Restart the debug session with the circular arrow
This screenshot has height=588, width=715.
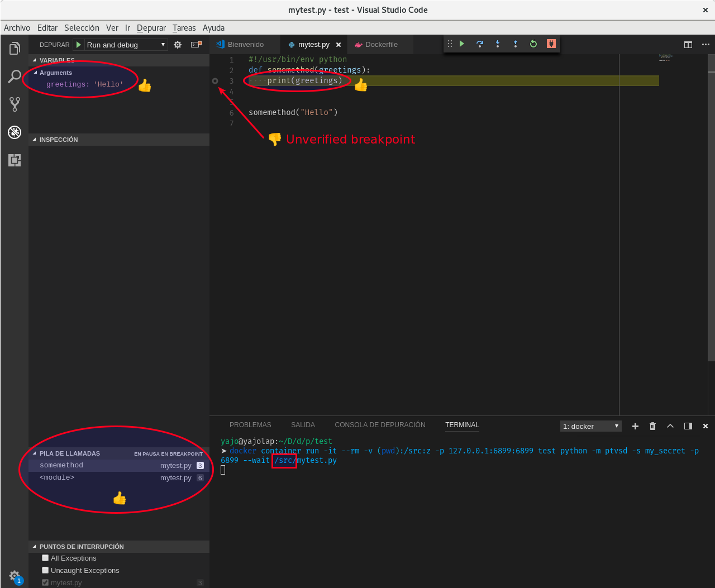(x=533, y=43)
